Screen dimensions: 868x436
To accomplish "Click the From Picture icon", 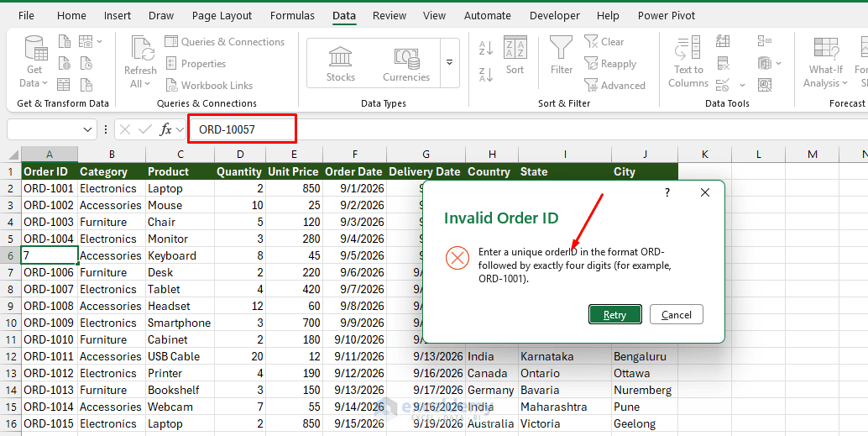I will point(86,41).
